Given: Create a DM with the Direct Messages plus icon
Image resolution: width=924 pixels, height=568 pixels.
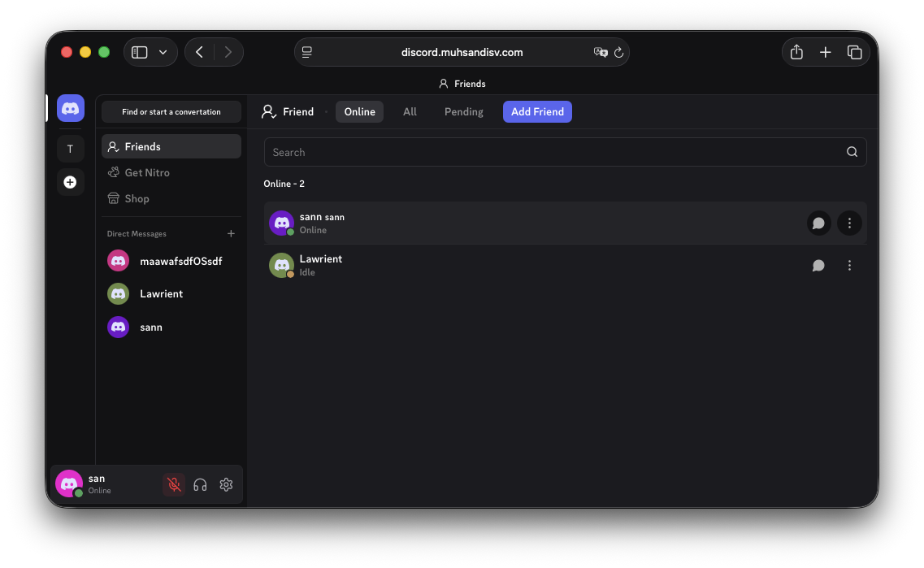Looking at the screenshot, I should click(x=231, y=233).
